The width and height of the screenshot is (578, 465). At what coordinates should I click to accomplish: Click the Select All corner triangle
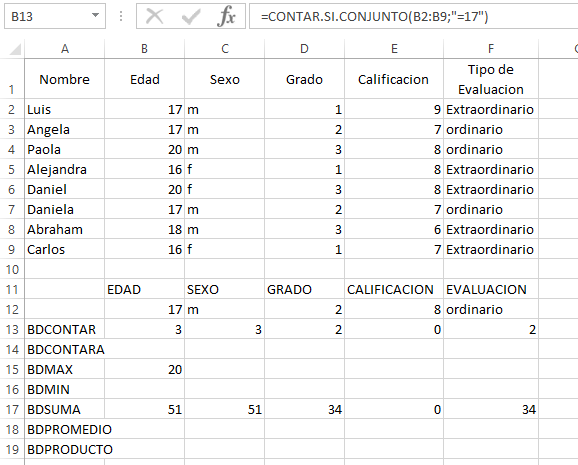15,49
